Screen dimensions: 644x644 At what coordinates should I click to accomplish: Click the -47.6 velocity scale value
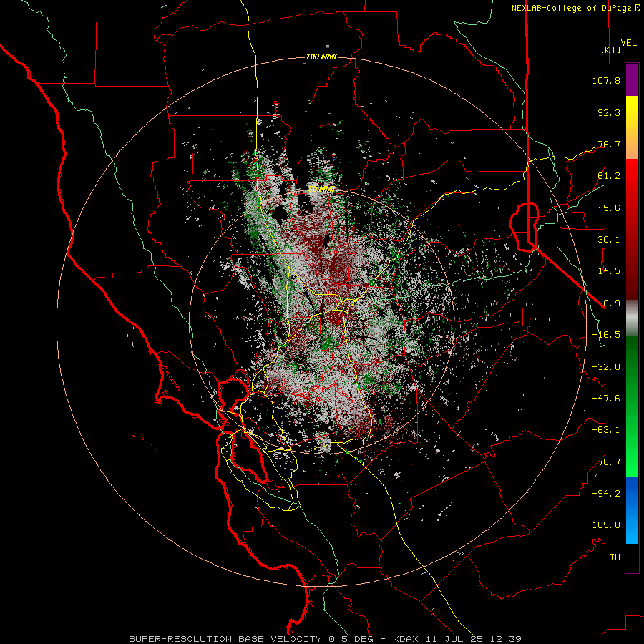[606, 399]
